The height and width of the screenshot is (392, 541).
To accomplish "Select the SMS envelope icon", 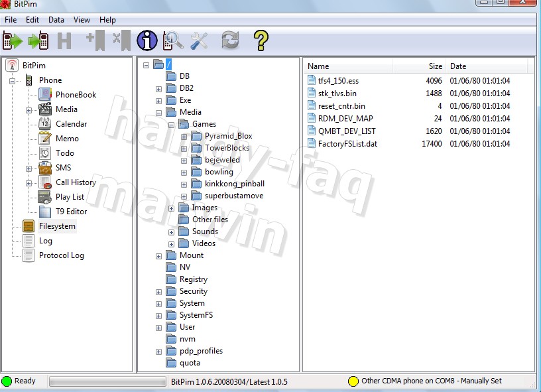I will click(x=45, y=168).
